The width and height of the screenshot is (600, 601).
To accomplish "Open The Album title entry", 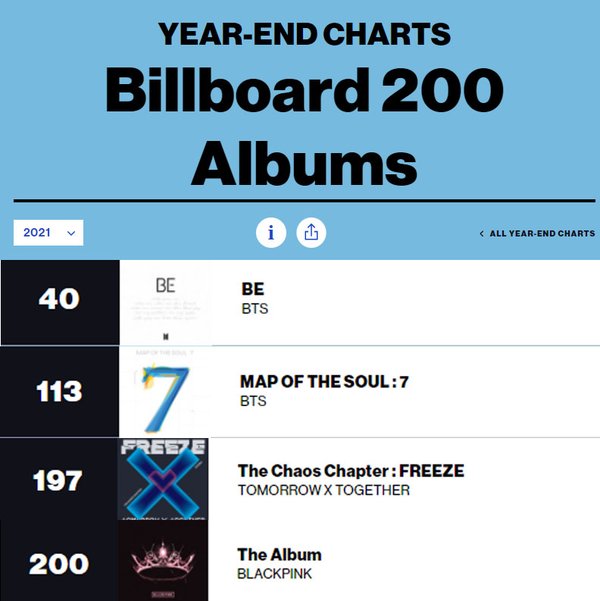I will (279, 555).
